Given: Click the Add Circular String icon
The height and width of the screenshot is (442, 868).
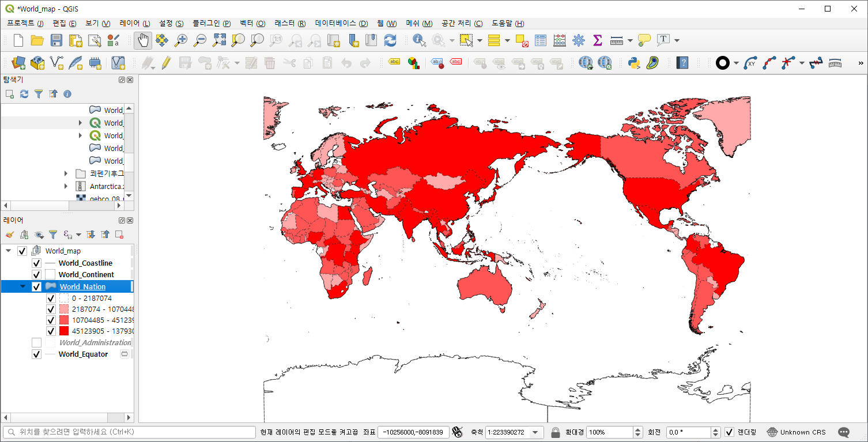Looking at the screenshot, I should coord(750,62).
